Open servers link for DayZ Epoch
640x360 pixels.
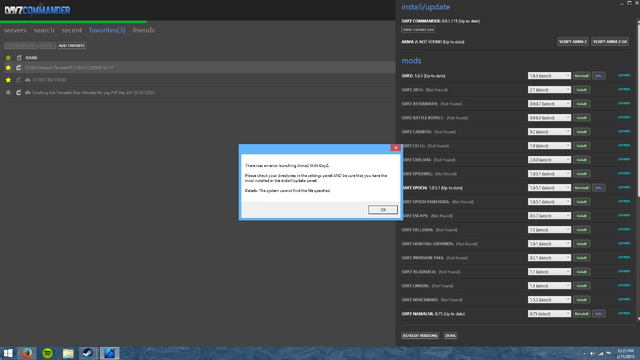[624, 187]
